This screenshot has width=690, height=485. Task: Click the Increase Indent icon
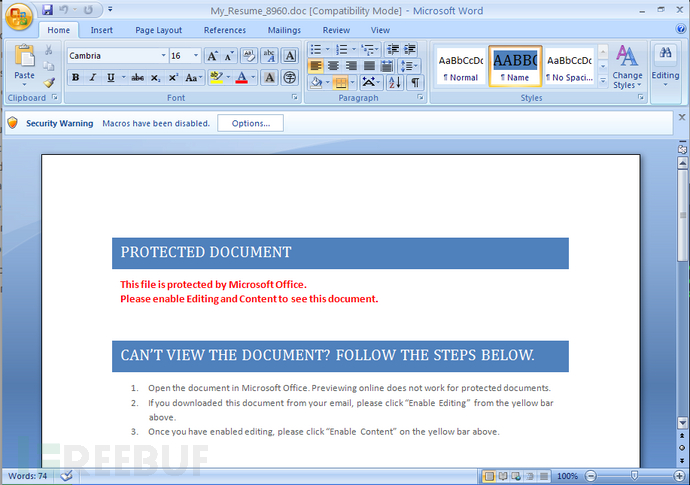pos(410,49)
